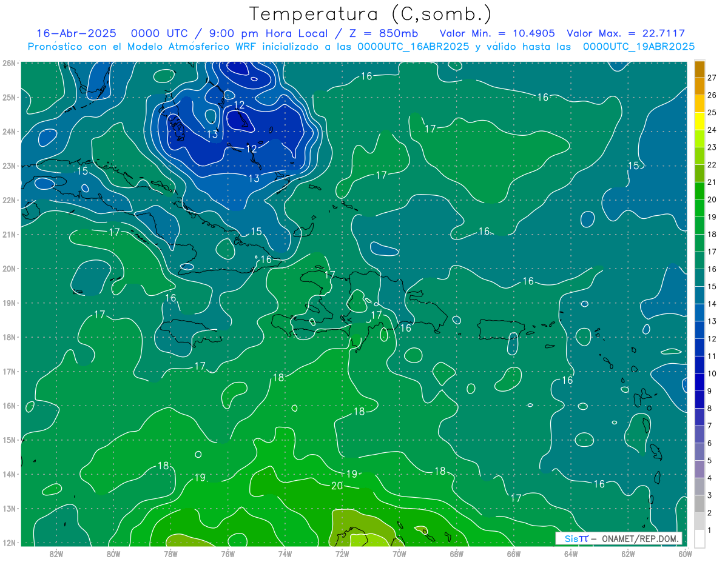728x562 pixels.
Task: Click the "26N" latitude label
Action: tap(9, 63)
